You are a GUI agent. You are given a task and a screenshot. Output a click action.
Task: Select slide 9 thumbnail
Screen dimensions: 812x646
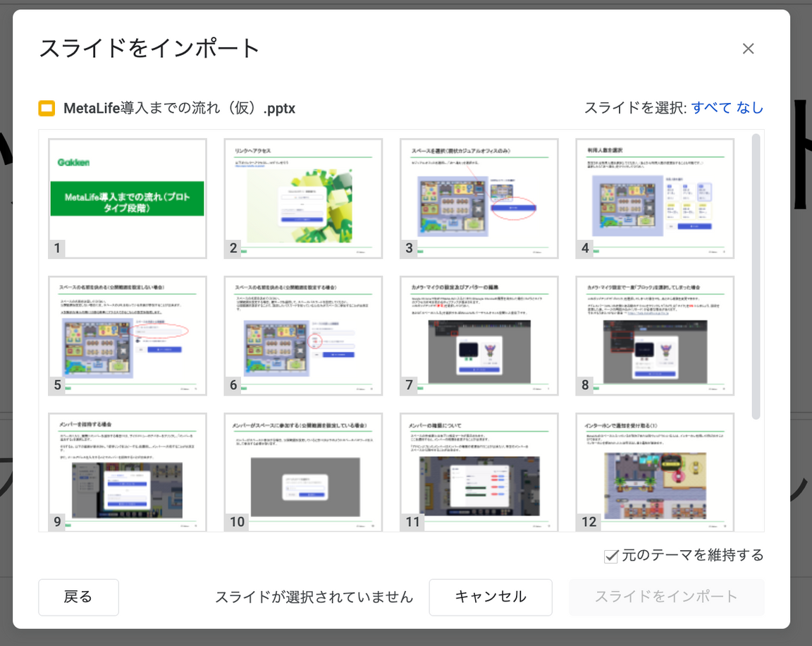tap(128, 472)
